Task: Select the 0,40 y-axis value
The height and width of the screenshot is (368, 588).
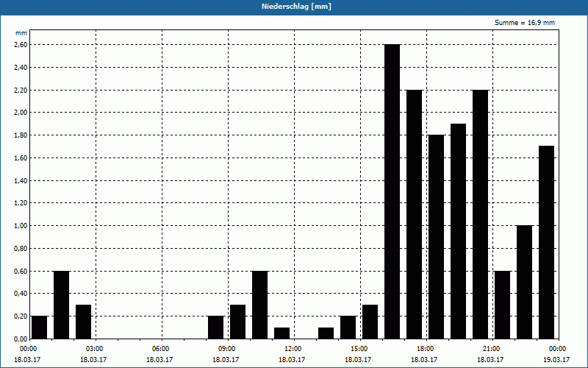Action: [21, 294]
